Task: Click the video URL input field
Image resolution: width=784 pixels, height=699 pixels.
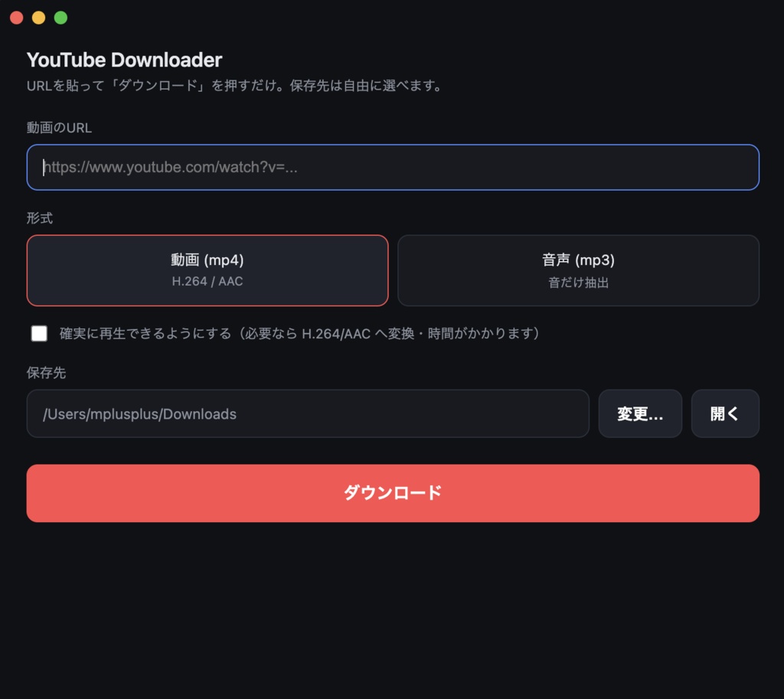Action: click(393, 167)
